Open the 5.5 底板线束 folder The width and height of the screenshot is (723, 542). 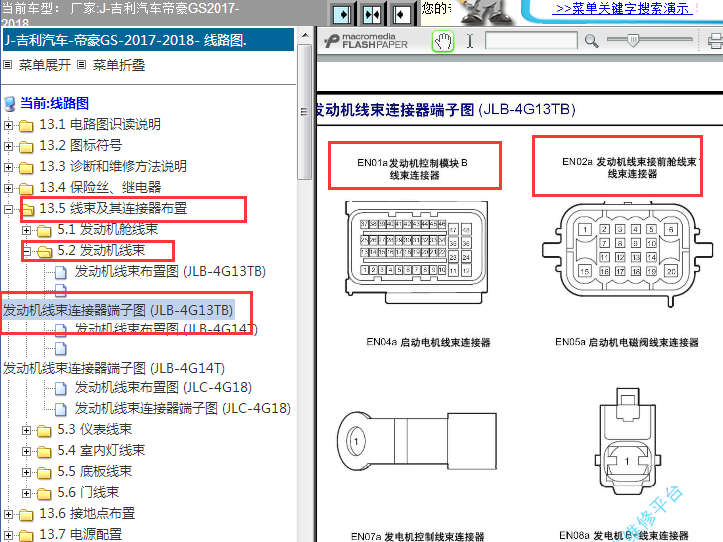pyautogui.click(x=95, y=471)
